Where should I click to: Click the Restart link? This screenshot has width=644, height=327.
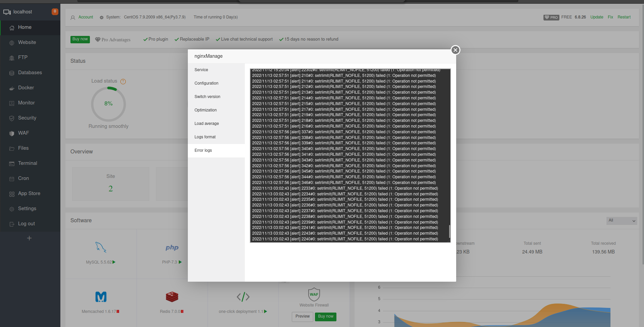click(x=624, y=17)
